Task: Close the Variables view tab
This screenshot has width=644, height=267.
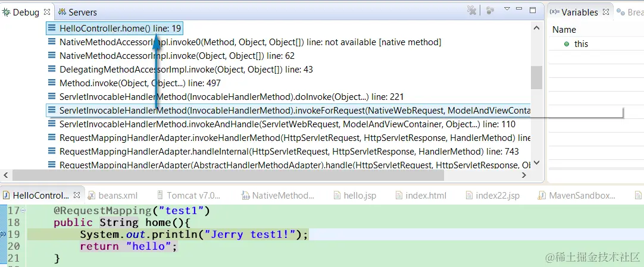Action: click(605, 12)
